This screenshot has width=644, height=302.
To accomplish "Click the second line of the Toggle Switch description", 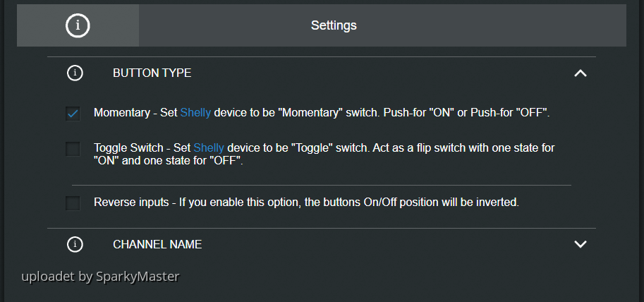I will [168, 161].
